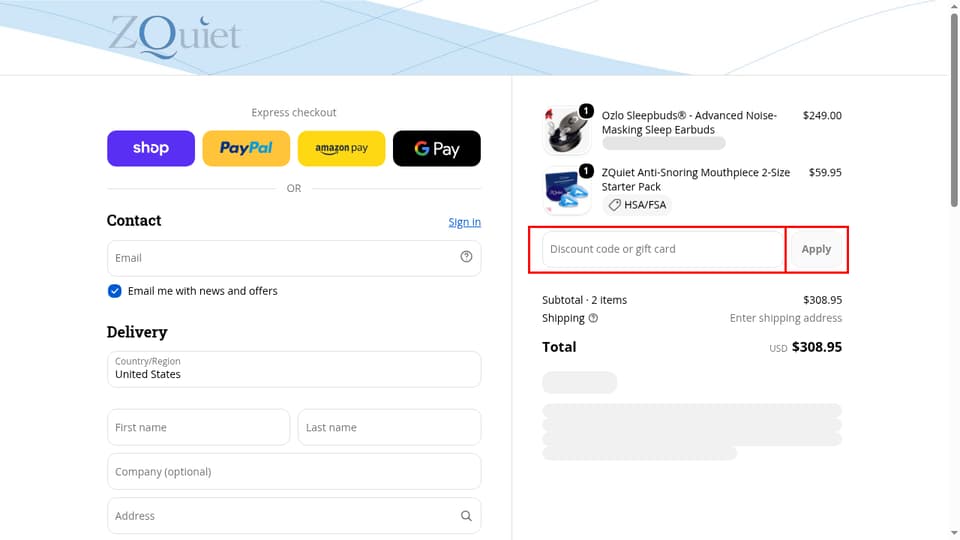Click the bold total $308.95 amount
960x540 pixels.
(817, 347)
